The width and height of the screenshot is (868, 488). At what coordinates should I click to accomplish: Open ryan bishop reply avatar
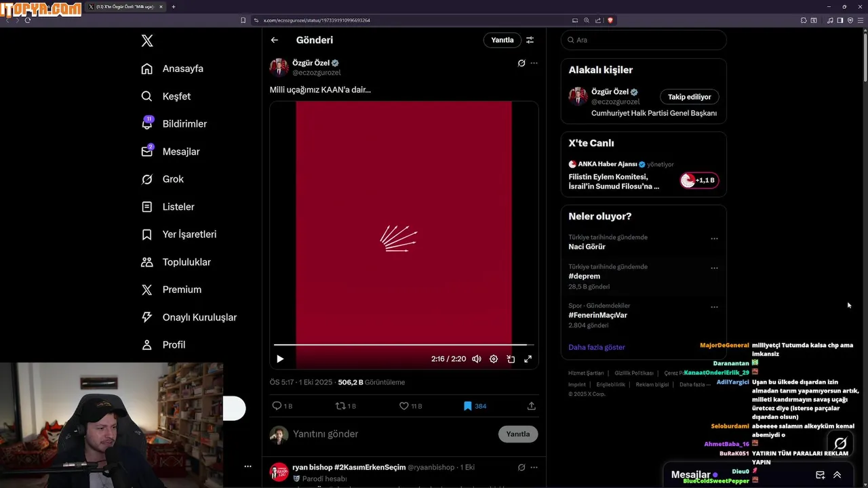[279, 472]
